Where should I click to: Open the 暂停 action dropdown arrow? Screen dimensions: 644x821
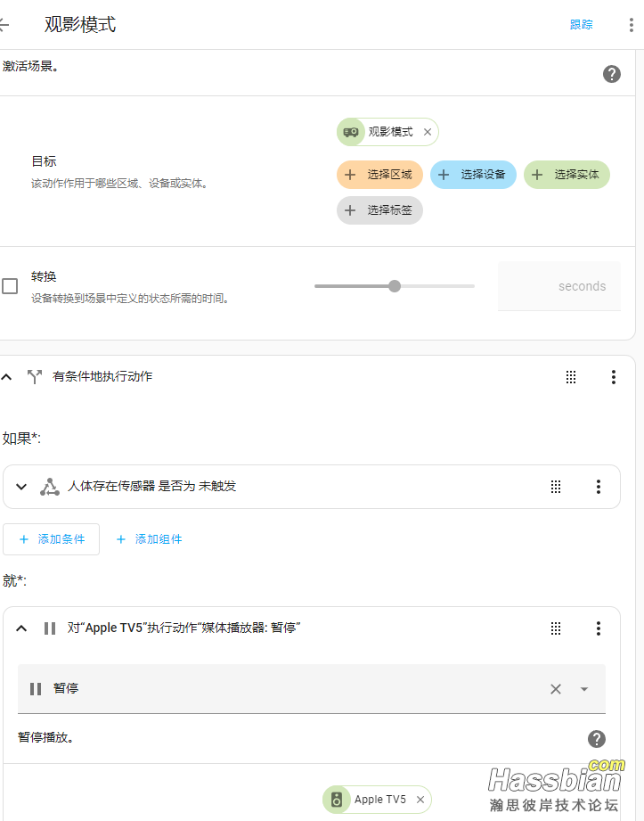coord(584,688)
